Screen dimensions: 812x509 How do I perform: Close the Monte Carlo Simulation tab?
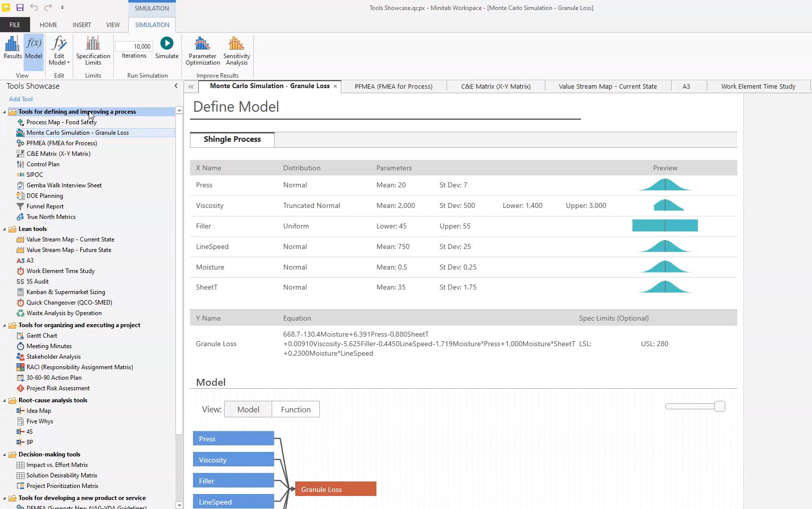pos(335,86)
